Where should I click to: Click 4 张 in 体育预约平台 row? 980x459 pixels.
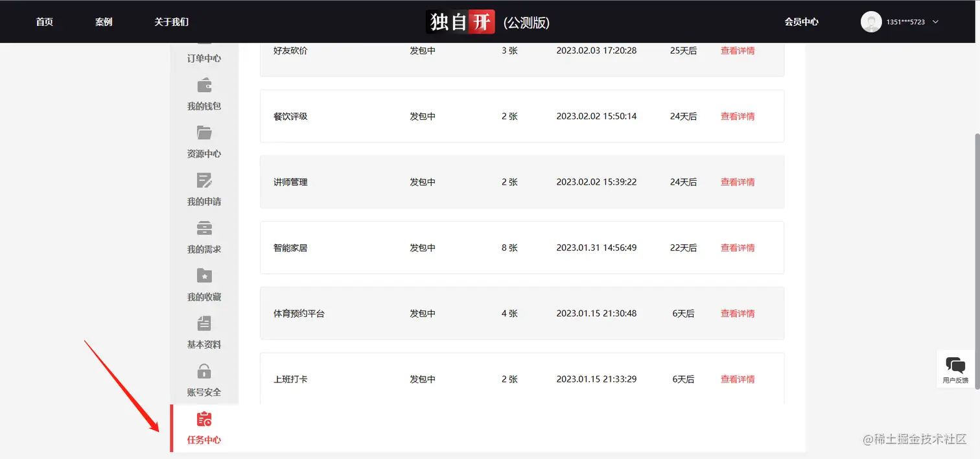(509, 314)
